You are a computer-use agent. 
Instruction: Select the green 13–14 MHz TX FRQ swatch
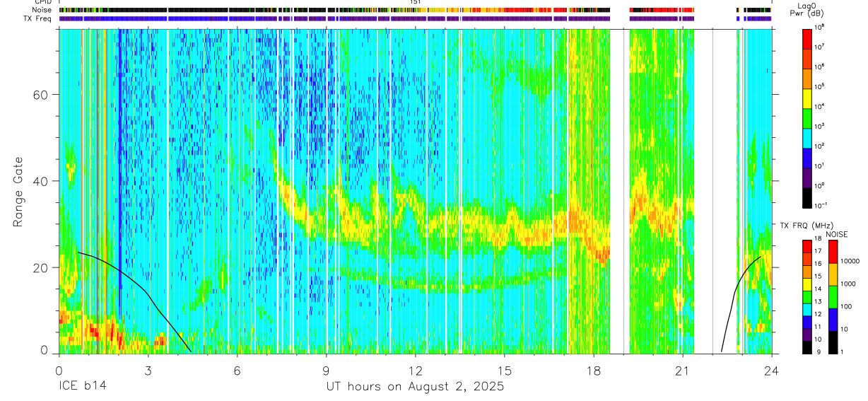[x=807, y=297]
